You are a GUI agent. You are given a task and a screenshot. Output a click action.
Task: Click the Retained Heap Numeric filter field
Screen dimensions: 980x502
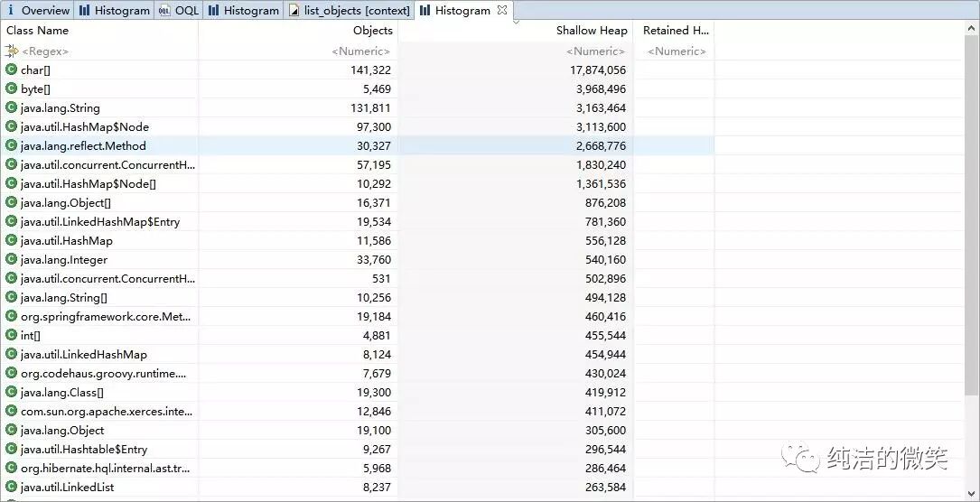click(x=677, y=51)
